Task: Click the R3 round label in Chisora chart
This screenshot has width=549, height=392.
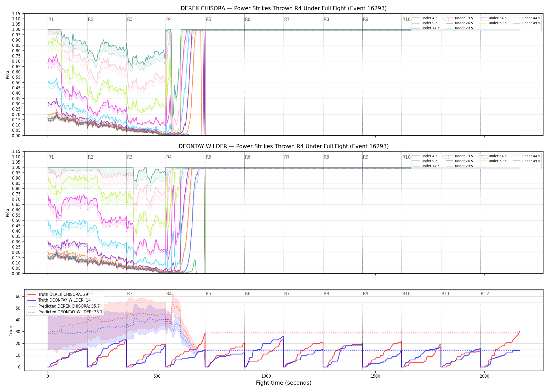Action: tap(130, 19)
